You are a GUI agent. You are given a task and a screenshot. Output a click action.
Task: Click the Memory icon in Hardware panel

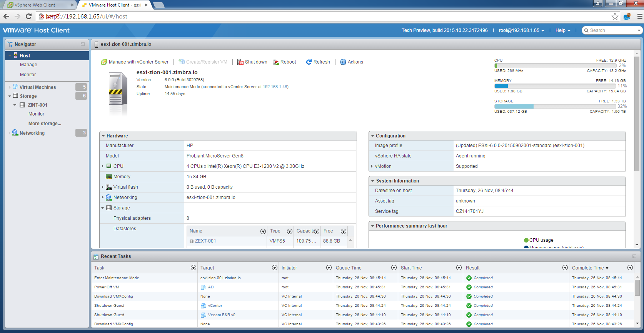point(109,177)
